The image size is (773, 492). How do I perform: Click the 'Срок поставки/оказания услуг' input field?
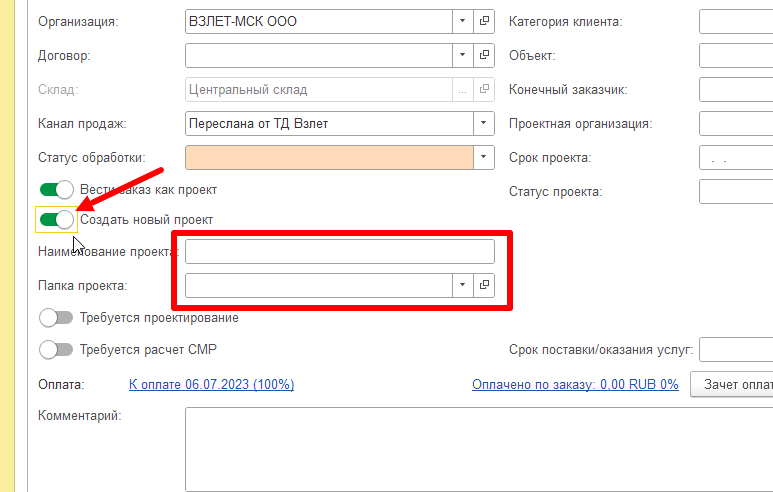coord(736,350)
